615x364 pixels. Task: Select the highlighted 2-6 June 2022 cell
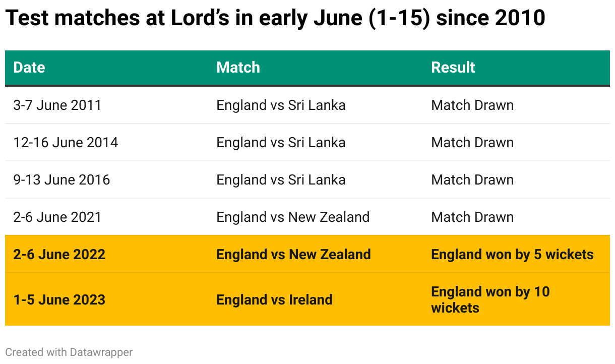click(59, 255)
